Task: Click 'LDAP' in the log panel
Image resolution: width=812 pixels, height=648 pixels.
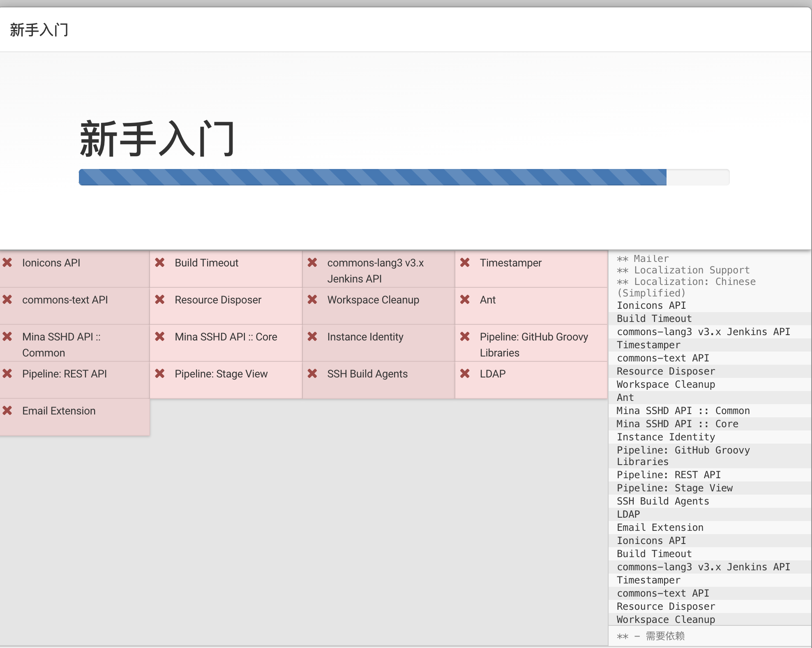Action: 628,514
